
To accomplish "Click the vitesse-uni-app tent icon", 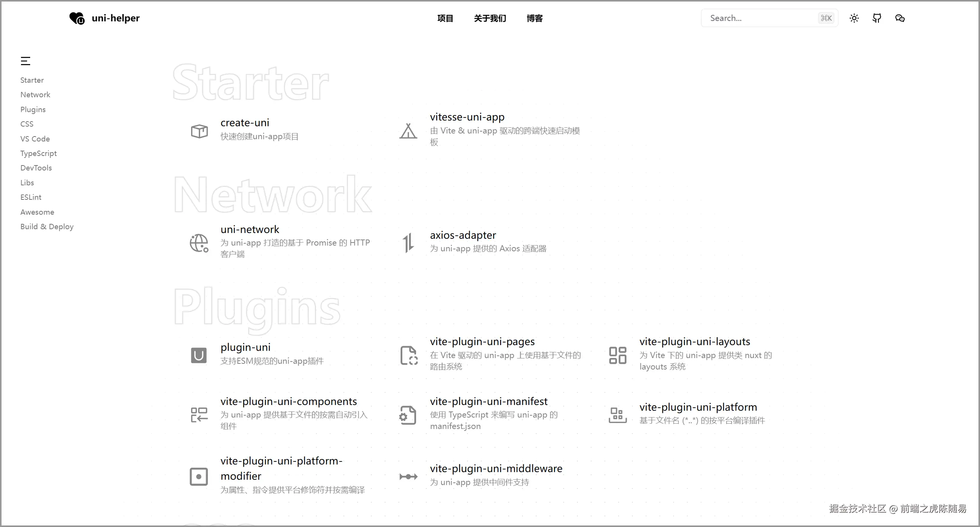I will click(x=408, y=131).
